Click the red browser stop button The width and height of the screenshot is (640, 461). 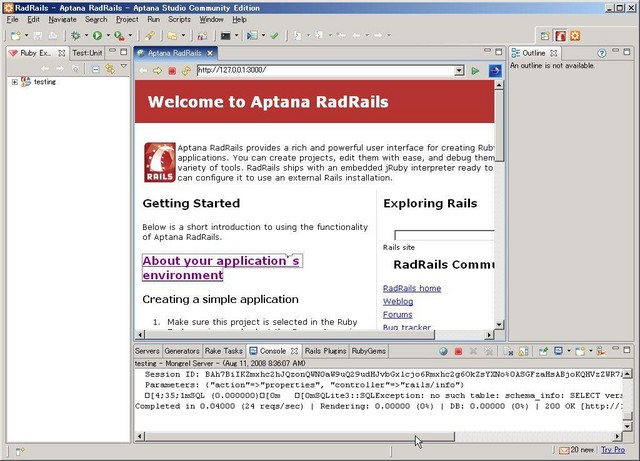coord(172,71)
